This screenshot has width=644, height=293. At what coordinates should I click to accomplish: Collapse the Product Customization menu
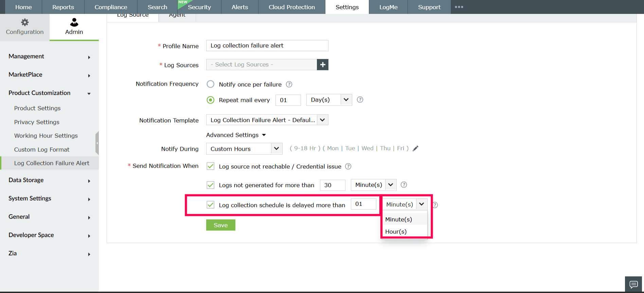coord(50,93)
